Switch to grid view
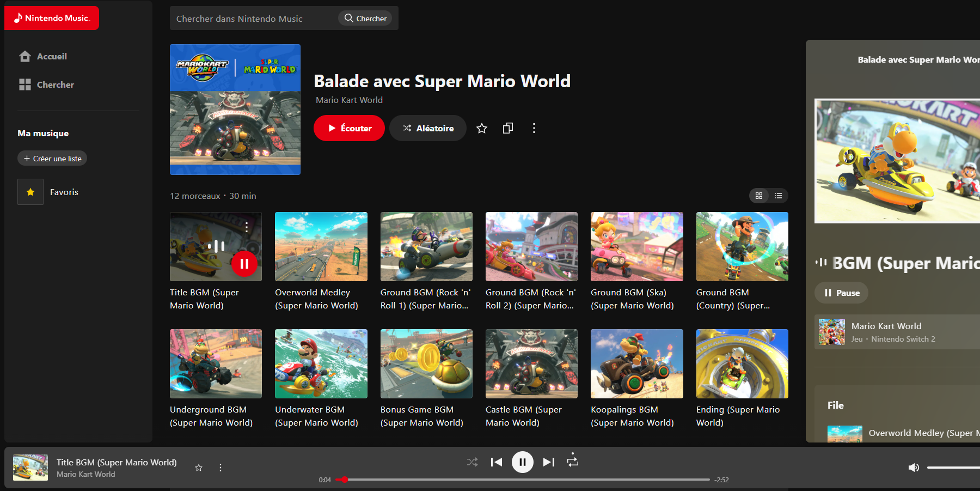This screenshot has width=980, height=491. coord(759,196)
